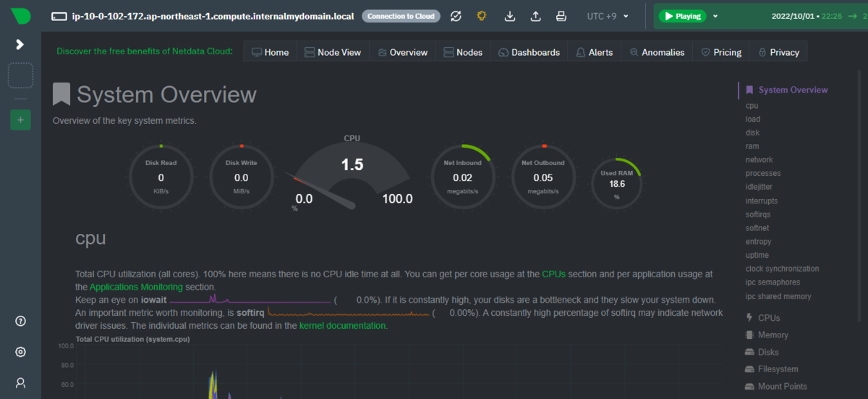Jump to cpu in right menu

[x=752, y=106]
